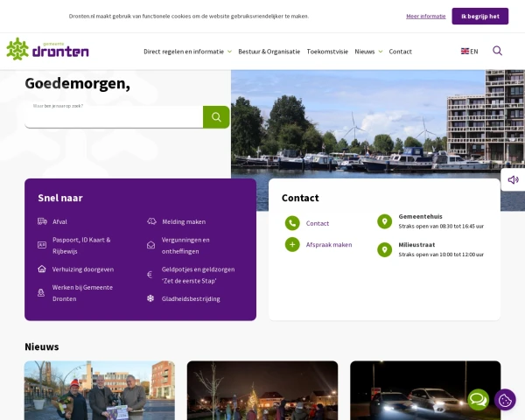Click the Snel naar heading

(x=60, y=198)
